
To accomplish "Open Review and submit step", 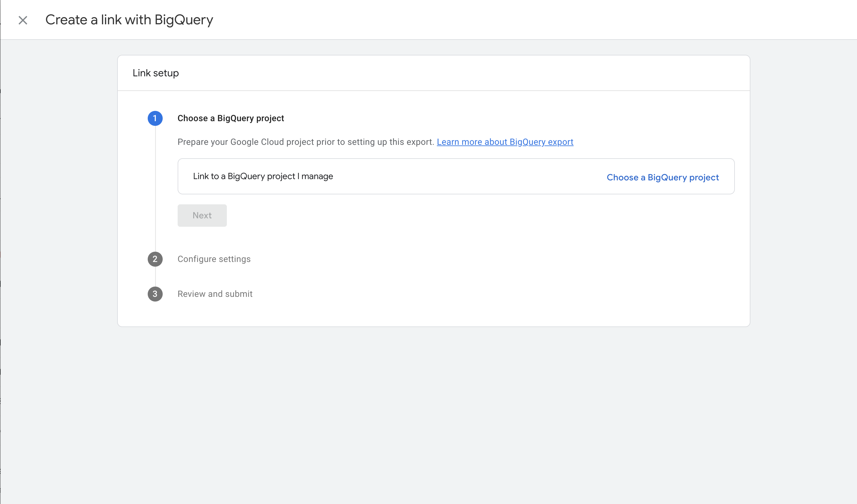I will 215,294.
